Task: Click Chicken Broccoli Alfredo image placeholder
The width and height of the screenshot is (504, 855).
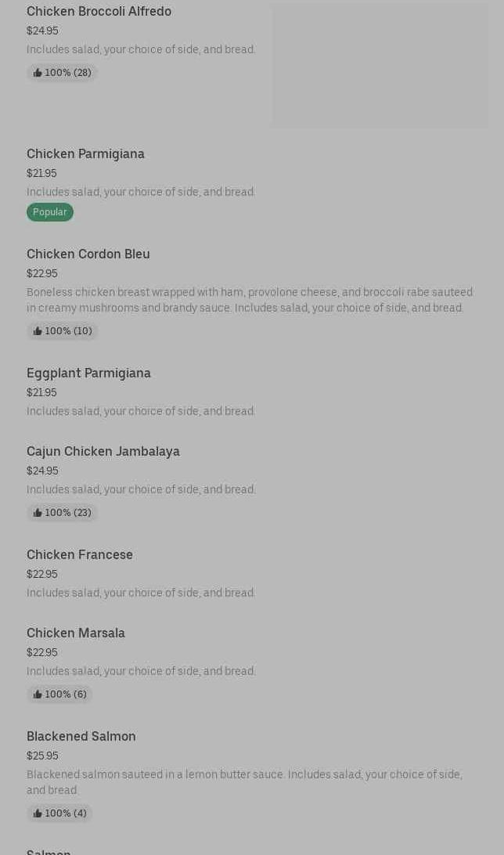Action: click(380, 66)
